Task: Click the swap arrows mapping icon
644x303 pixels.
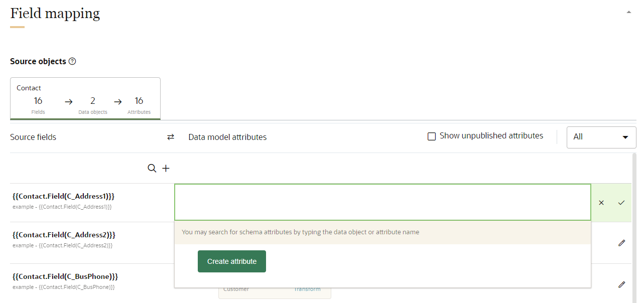Action: point(171,137)
